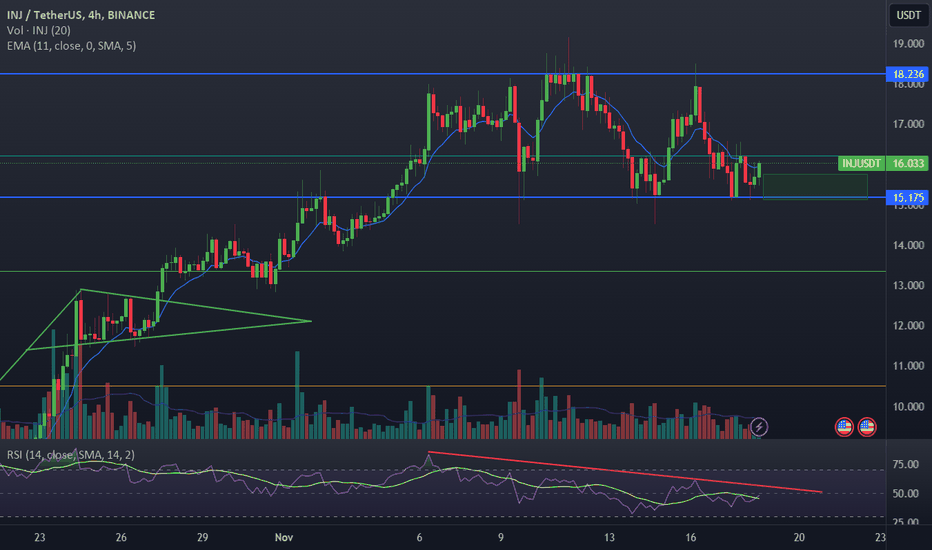Click the 16.033 last price tag
This screenshot has width=932, height=550.
pos(908,164)
